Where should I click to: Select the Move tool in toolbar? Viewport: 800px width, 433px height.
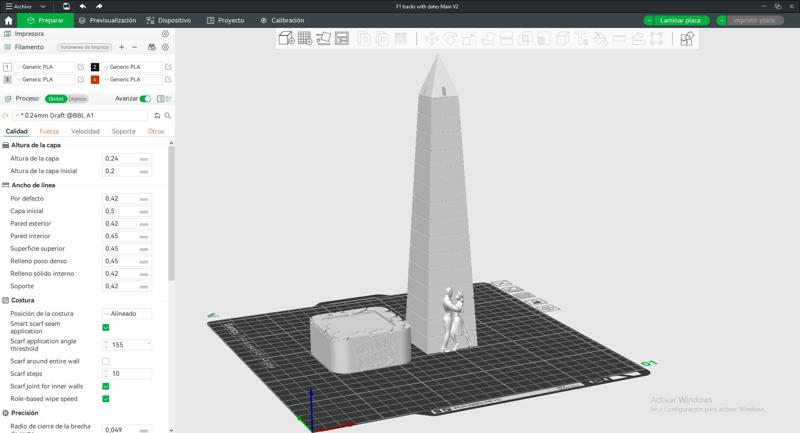pos(432,39)
